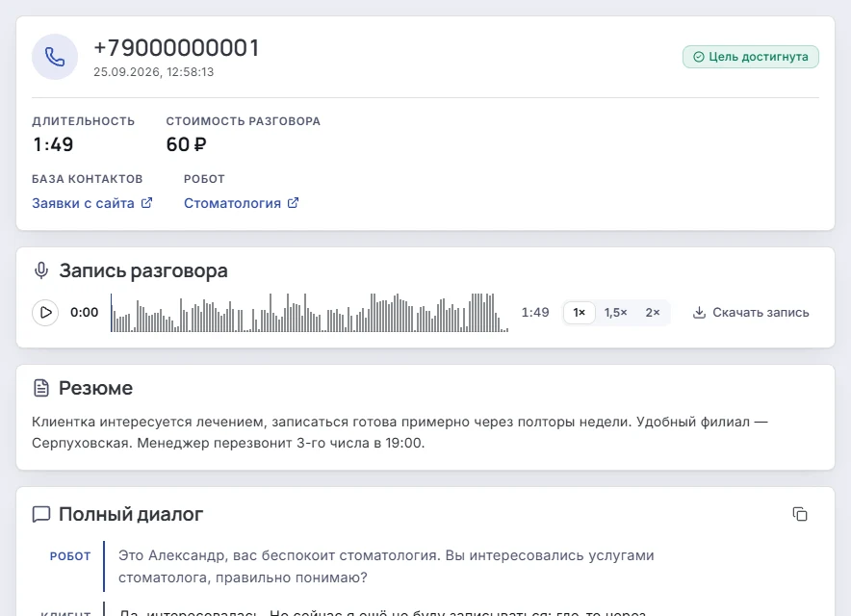Click the document icon next to "Резюме"

[x=41, y=388]
